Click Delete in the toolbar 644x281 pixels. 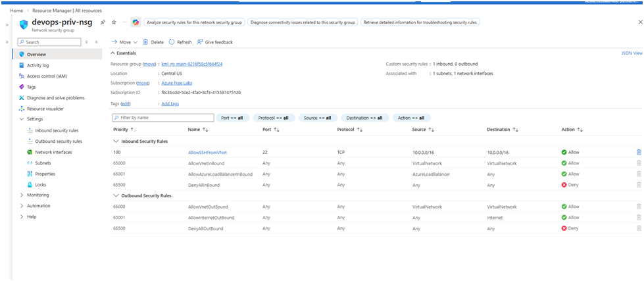tap(153, 42)
